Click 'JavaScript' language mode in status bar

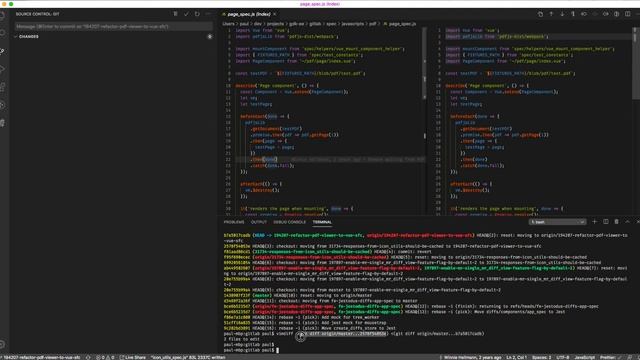click(x=584, y=357)
